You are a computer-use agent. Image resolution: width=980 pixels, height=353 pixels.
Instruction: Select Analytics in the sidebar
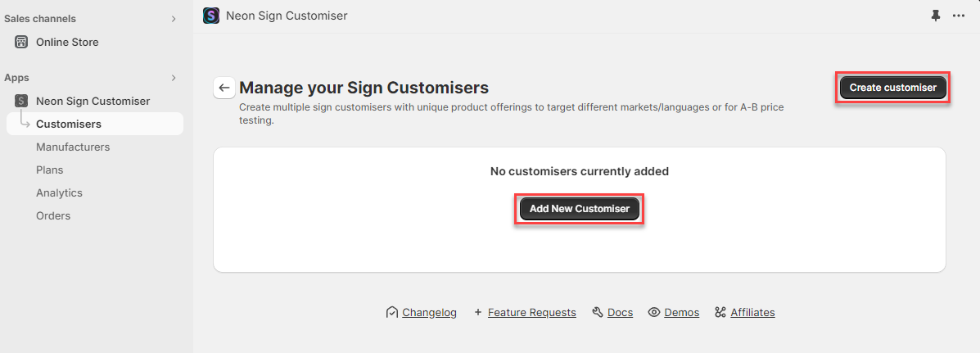click(x=59, y=192)
